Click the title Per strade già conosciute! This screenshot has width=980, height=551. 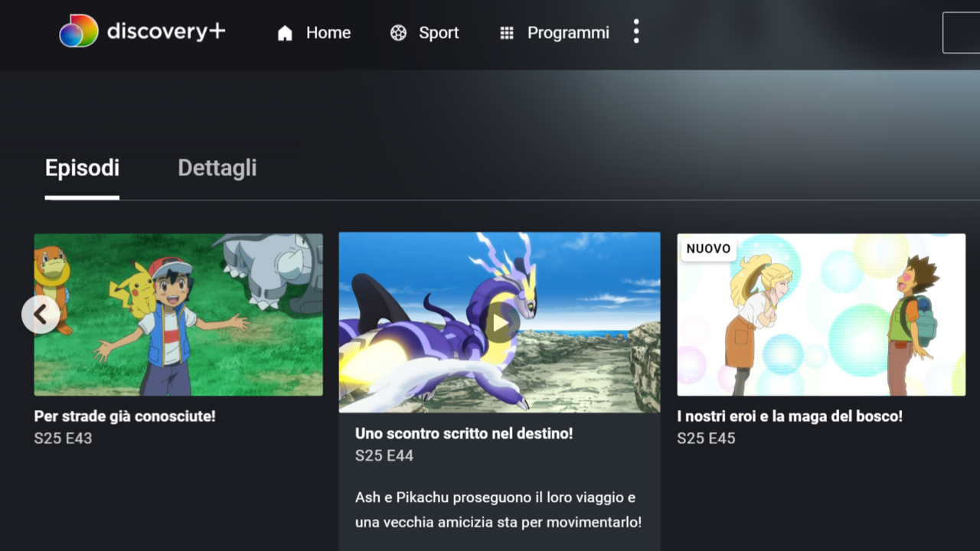pyautogui.click(x=125, y=417)
